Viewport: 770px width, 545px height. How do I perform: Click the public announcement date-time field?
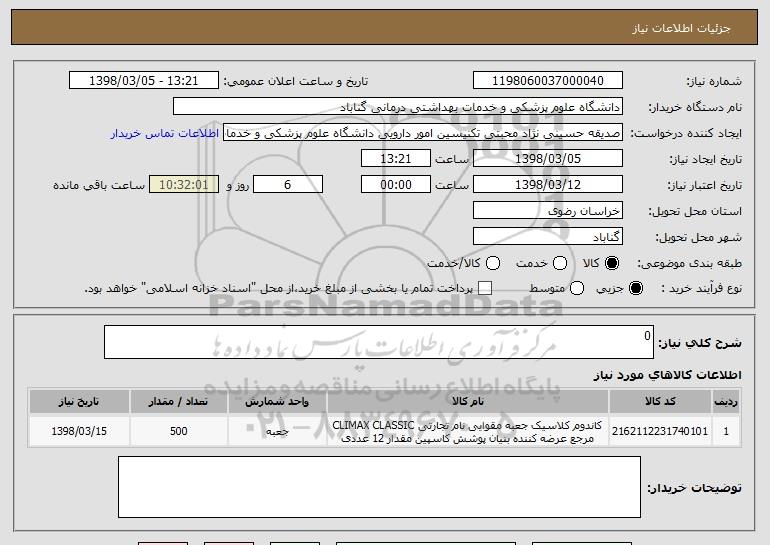144,81
